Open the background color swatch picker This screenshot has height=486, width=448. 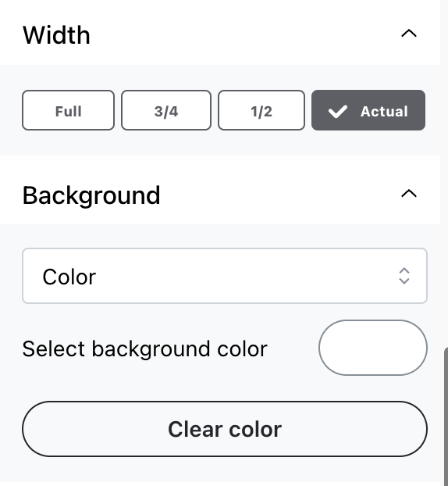373,348
